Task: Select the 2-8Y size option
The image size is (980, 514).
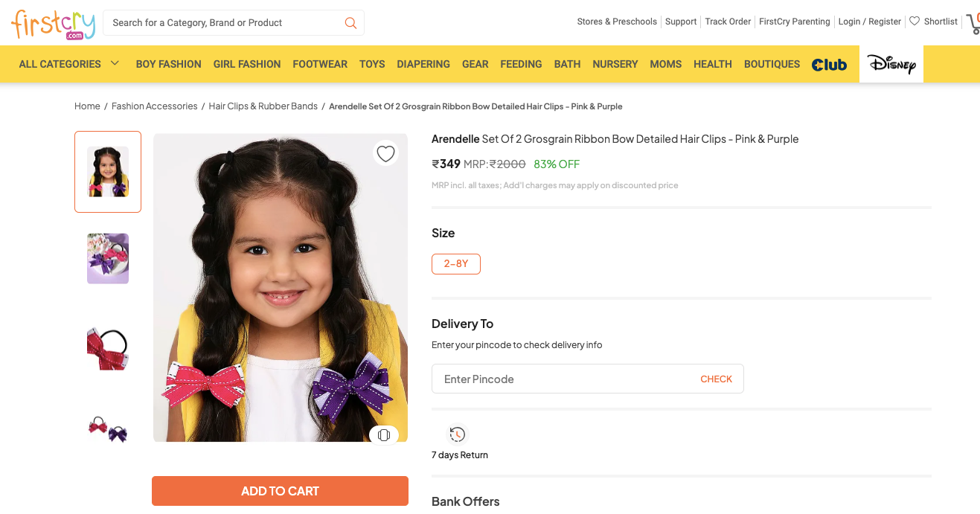Action: pyautogui.click(x=455, y=264)
